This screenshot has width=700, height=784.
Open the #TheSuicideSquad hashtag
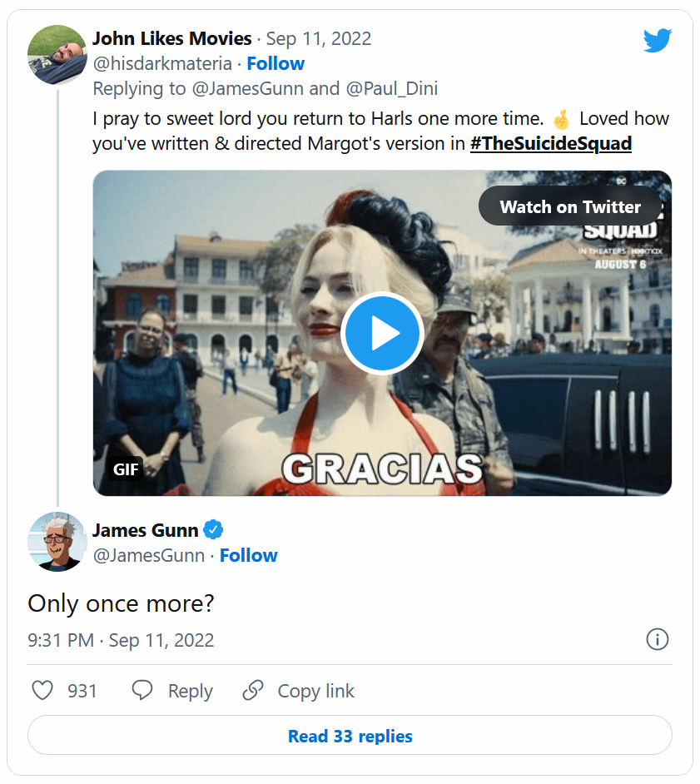[x=551, y=143]
